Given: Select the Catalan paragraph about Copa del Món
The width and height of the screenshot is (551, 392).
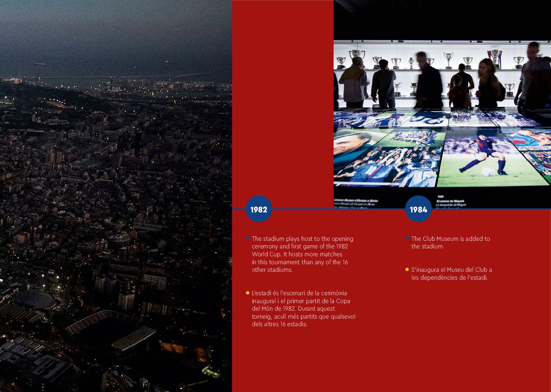Looking at the screenshot, I should pos(303,308).
